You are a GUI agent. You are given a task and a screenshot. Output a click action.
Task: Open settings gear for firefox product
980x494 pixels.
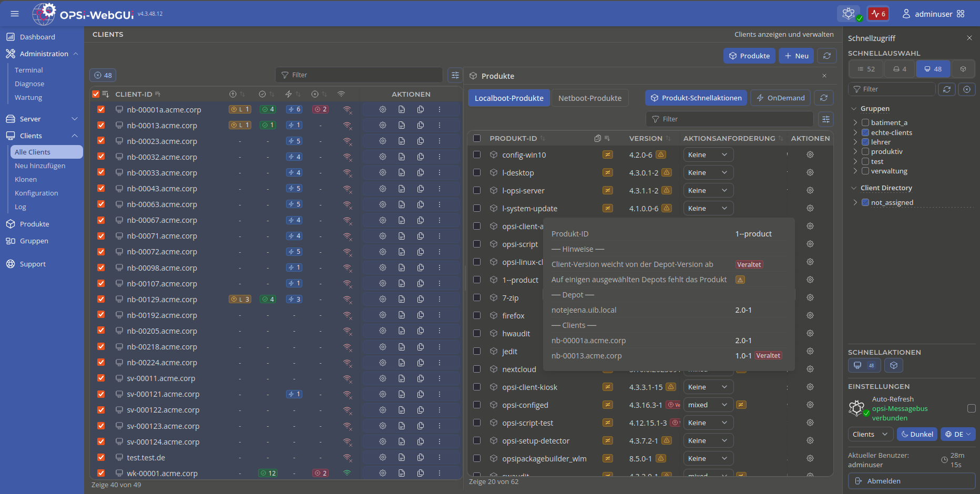[x=810, y=315]
